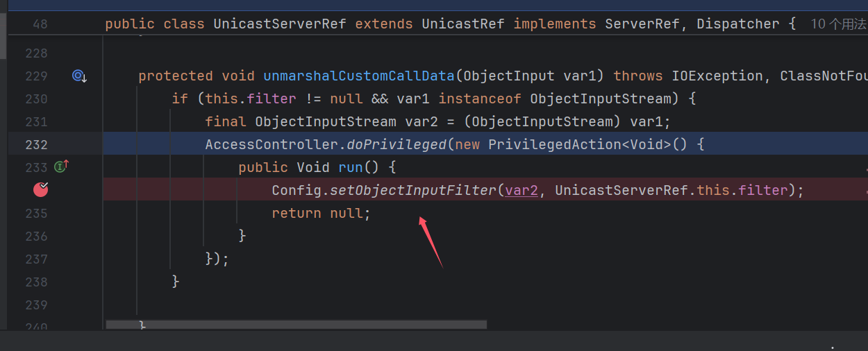The height and width of the screenshot is (351, 868).
Task: Click the UnicastServerRef class name in the sticky header
Action: point(280,24)
